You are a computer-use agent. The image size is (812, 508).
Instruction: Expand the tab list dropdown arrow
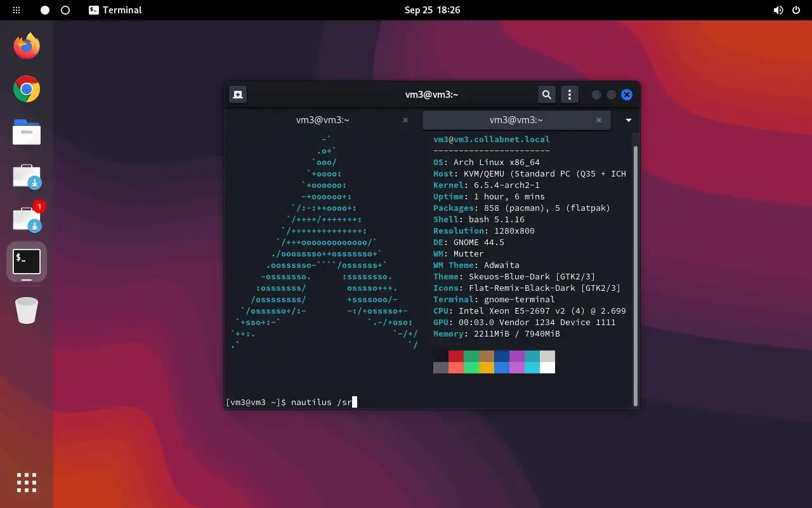pos(629,120)
